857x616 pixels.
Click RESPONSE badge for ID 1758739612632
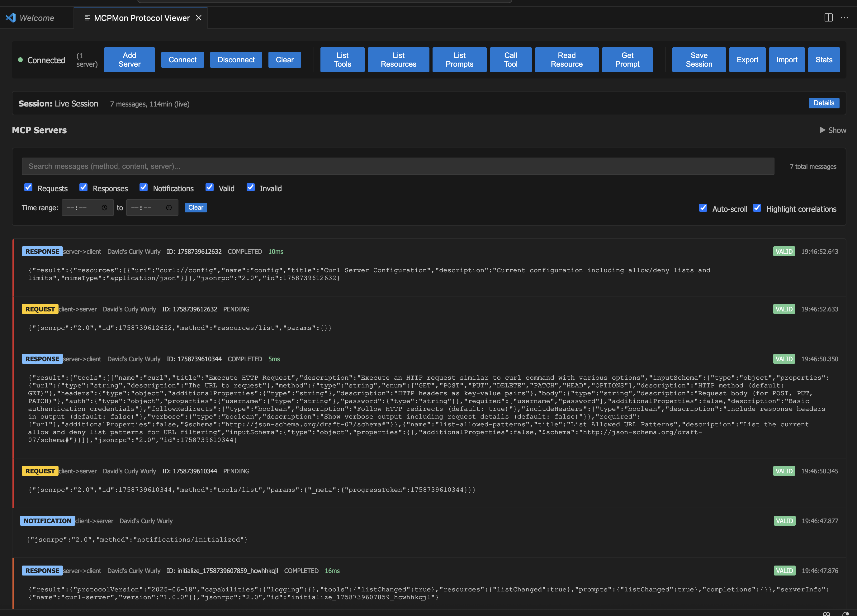42,252
